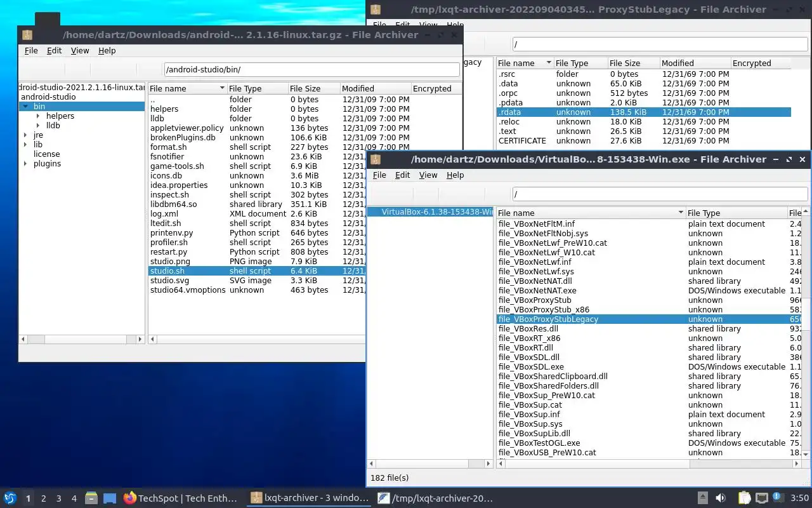Sort by Modified in the android-studio window
Viewport: 812px width, 508px height.
pyautogui.click(x=375, y=88)
